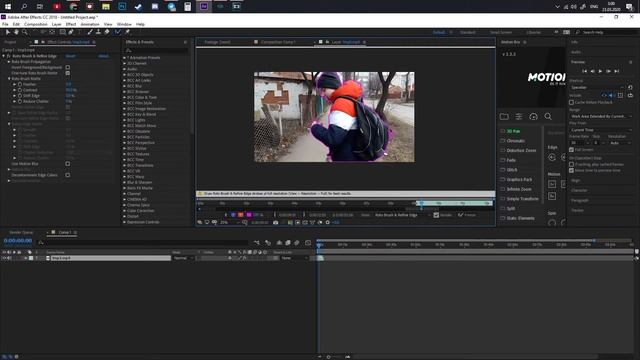Open the Effect menu
The height and width of the screenshot is (360, 640).
click(71, 24)
